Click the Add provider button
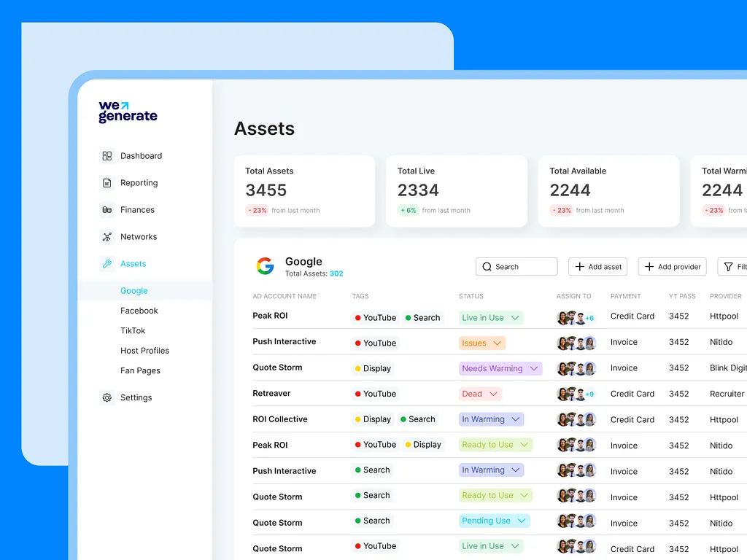747x560 pixels. (x=672, y=267)
